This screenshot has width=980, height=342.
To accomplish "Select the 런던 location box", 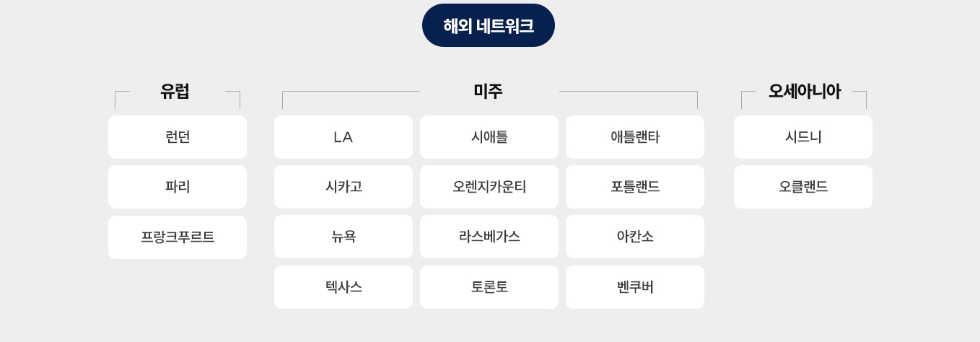I will tap(178, 137).
